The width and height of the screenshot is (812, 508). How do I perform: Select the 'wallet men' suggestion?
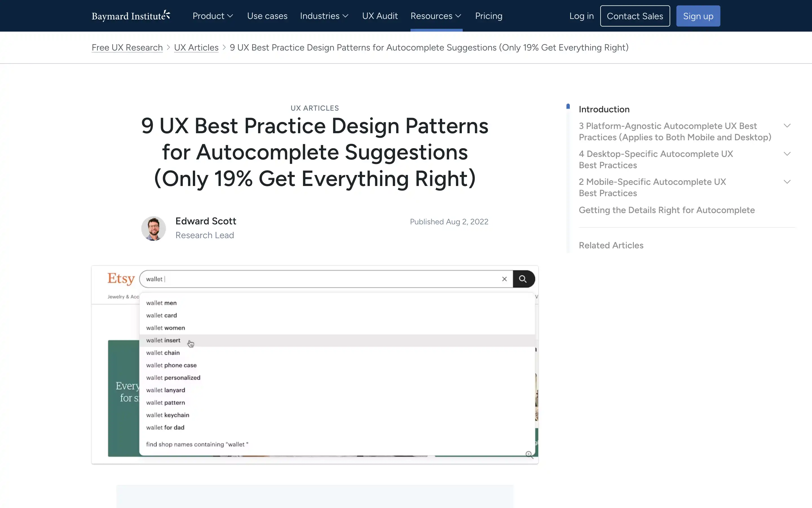click(x=337, y=303)
